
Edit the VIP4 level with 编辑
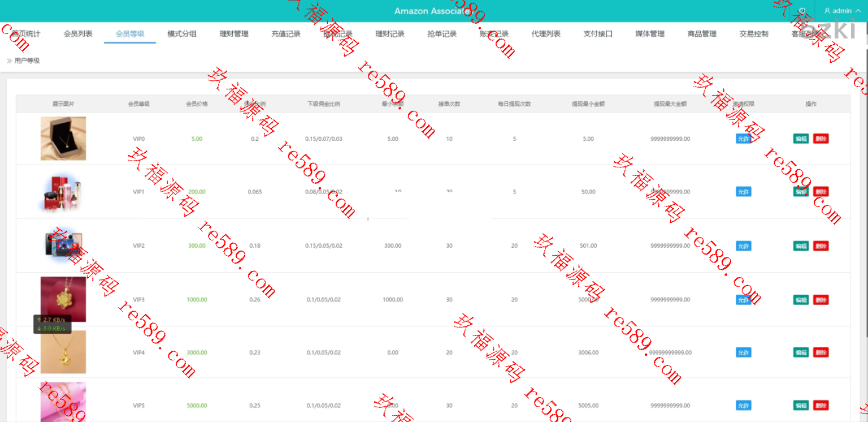tap(801, 352)
